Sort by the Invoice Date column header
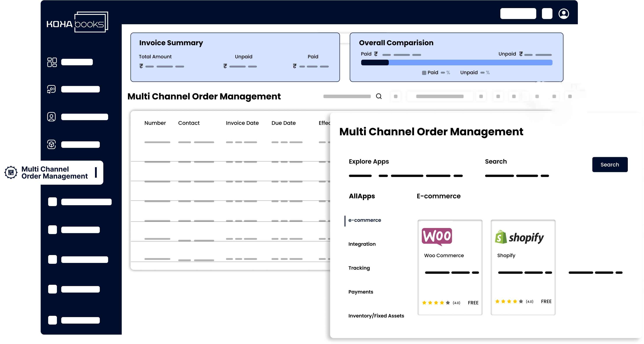644x344 pixels. [242, 123]
